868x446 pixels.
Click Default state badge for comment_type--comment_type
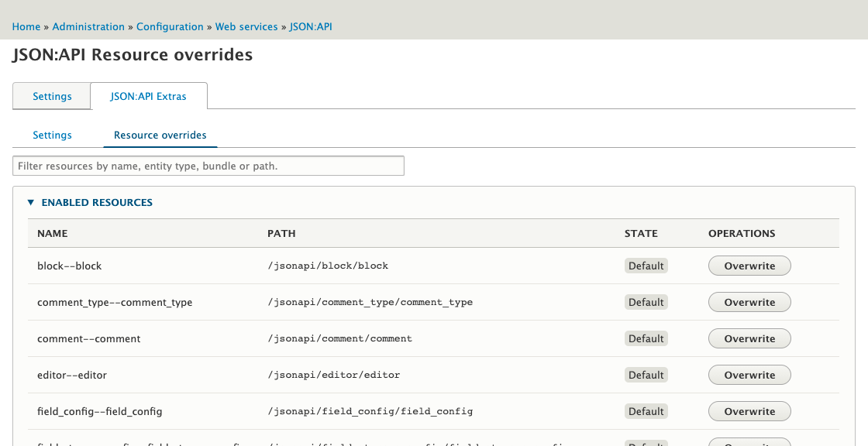(646, 302)
